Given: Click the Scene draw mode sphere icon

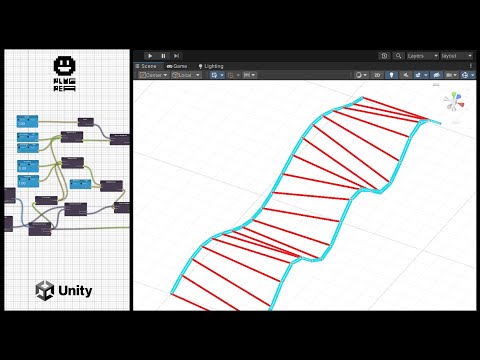Looking at the screenshot, I should [359, 75].
